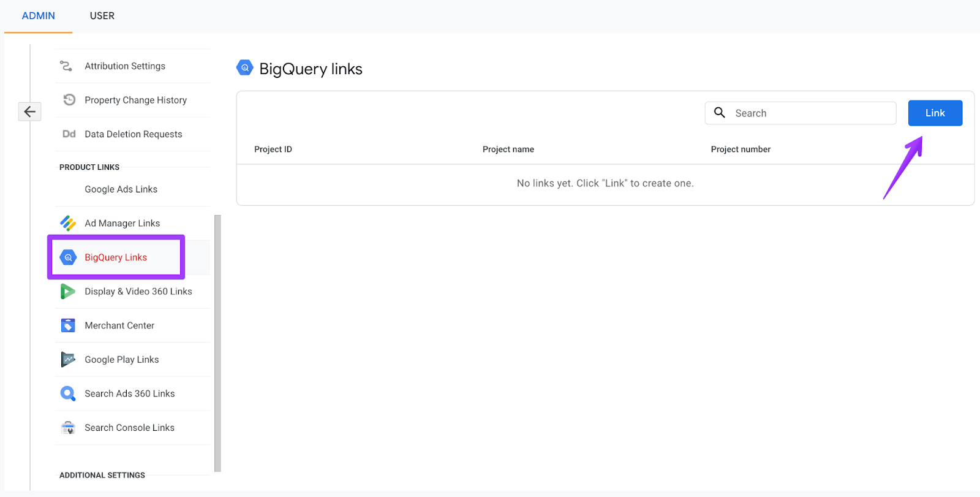Viewport: 980px width, 497px height.
Task: Click the Search Console Links icon
Action: tap(68, 427)
